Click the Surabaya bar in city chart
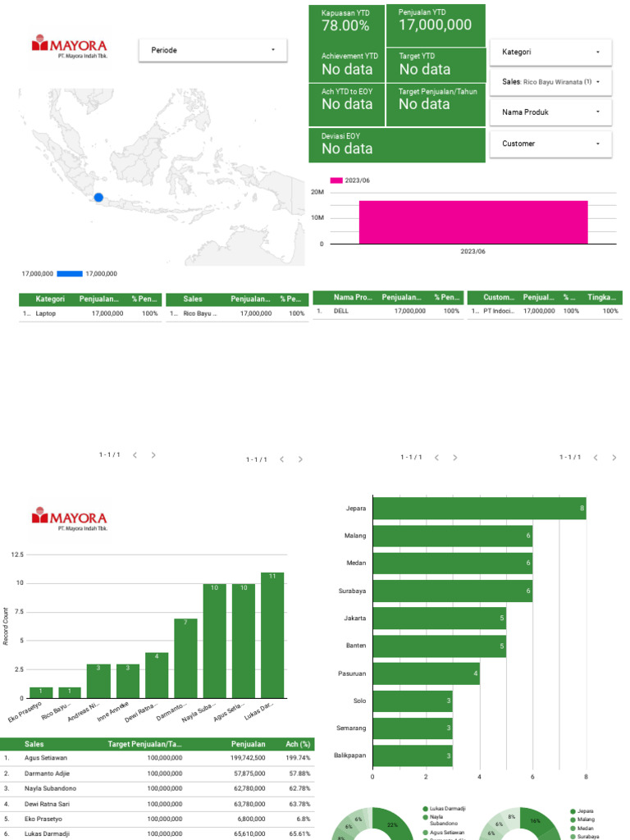Screen dimensions: 630x840 tap(453, 591)
